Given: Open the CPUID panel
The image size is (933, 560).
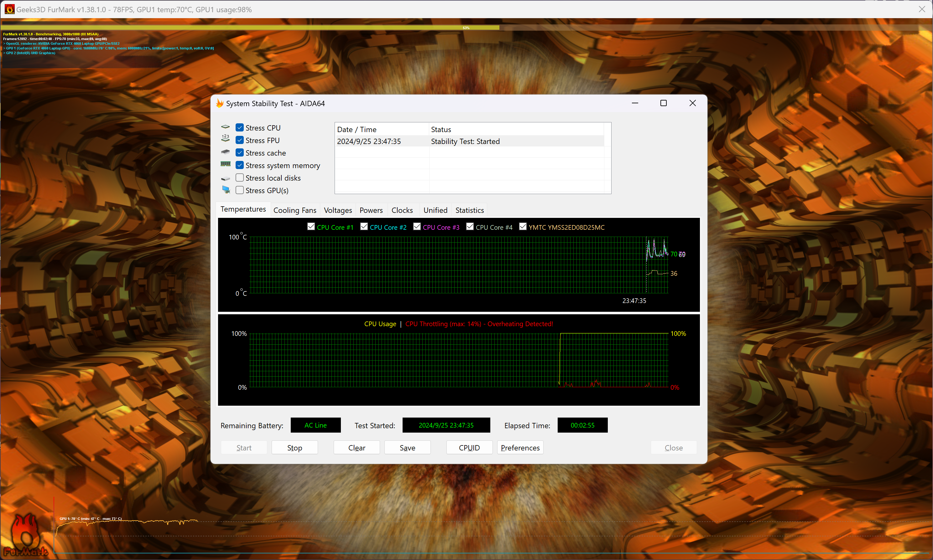Looking at the screenshot, I should [469, 448].
